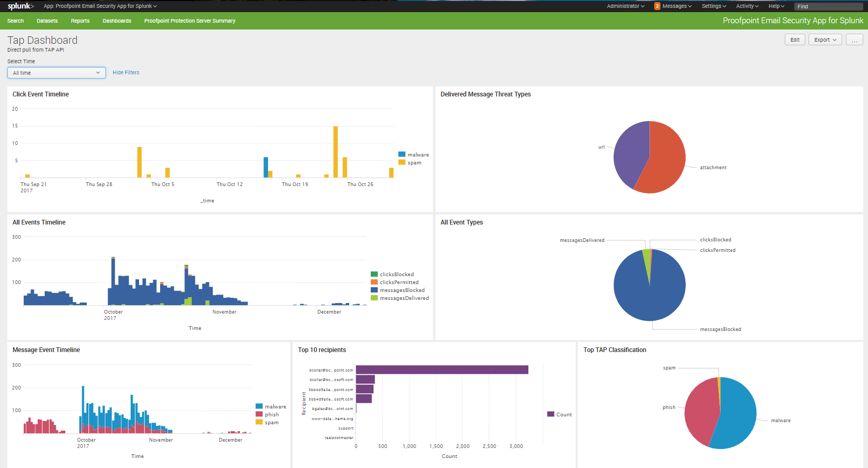Toggle clicksPermitted legend in All Events Timeline
The width and height of the screenshot is (868, 468).
tap(394, 282)
